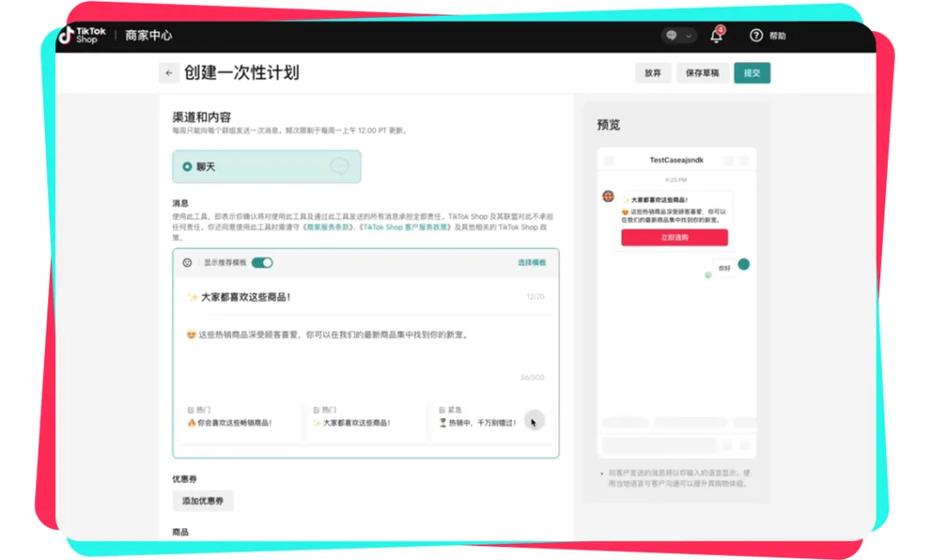Click 立即选购 button in preview
Viewport: 931px width, 560px height.
[x=674, y=237]
